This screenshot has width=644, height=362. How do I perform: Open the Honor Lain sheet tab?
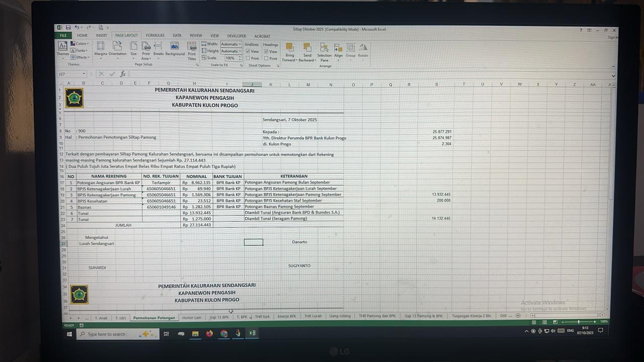click(x=191, y=317)
